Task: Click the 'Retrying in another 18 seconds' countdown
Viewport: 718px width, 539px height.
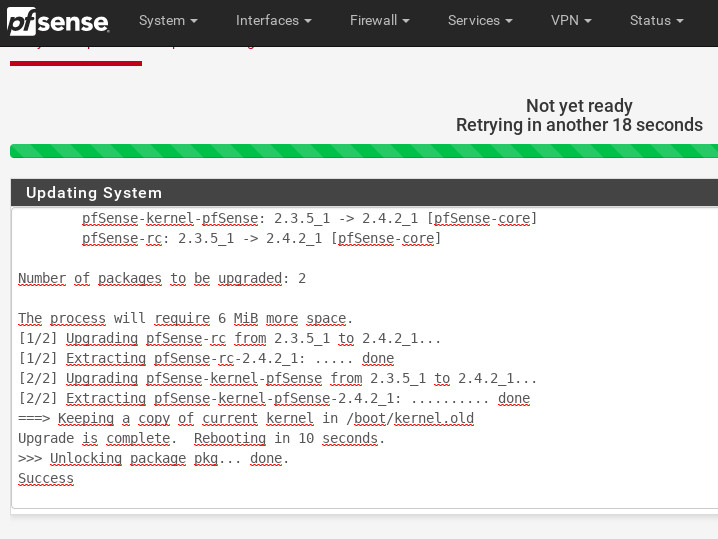Action: 579,125
